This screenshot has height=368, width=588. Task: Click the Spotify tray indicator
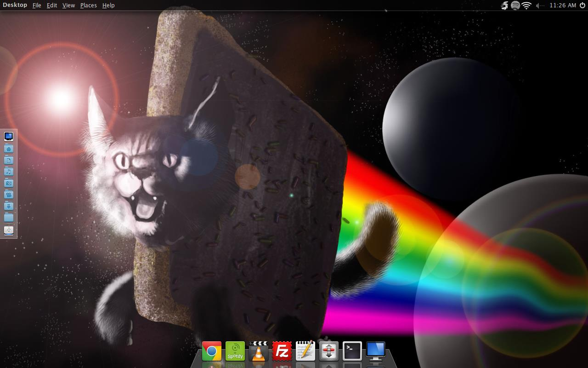515,6
